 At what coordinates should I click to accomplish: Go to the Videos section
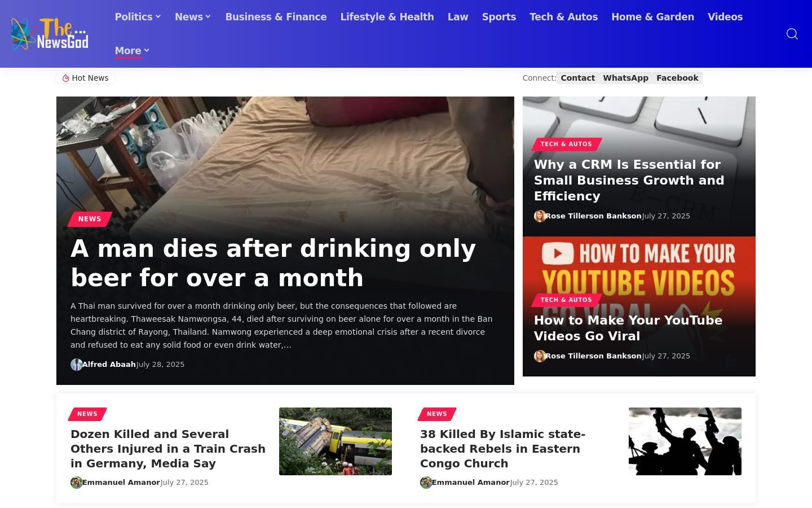[725, 17]
